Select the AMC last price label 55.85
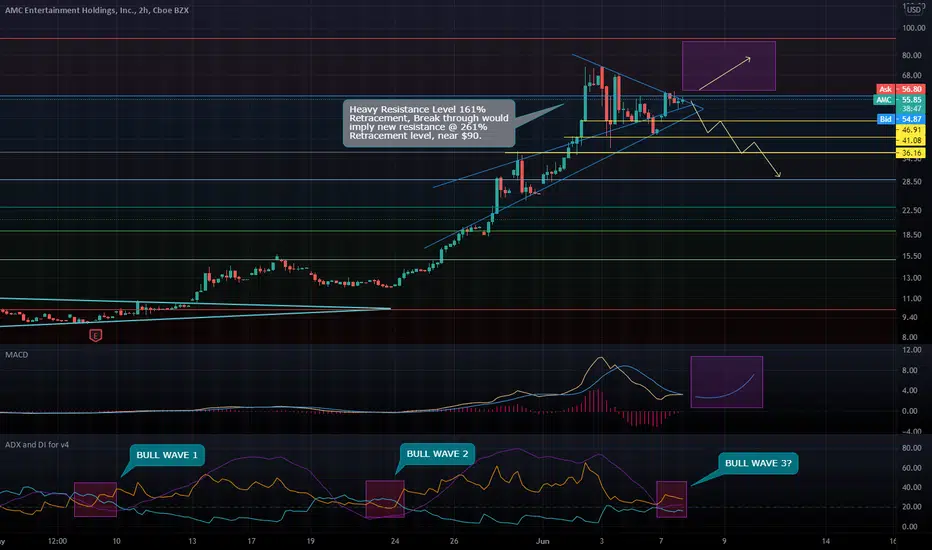Image resolution: width=932 pixels, height=550 pixels. (900, 100)
